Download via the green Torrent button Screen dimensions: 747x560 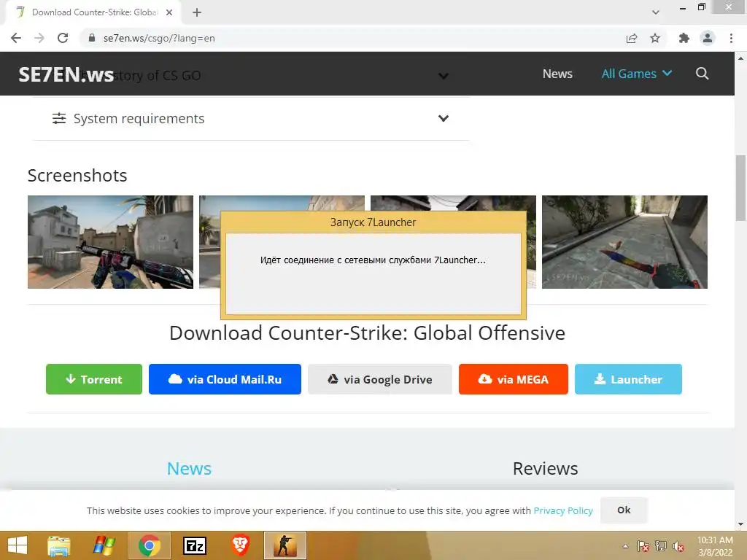(94, 379)
